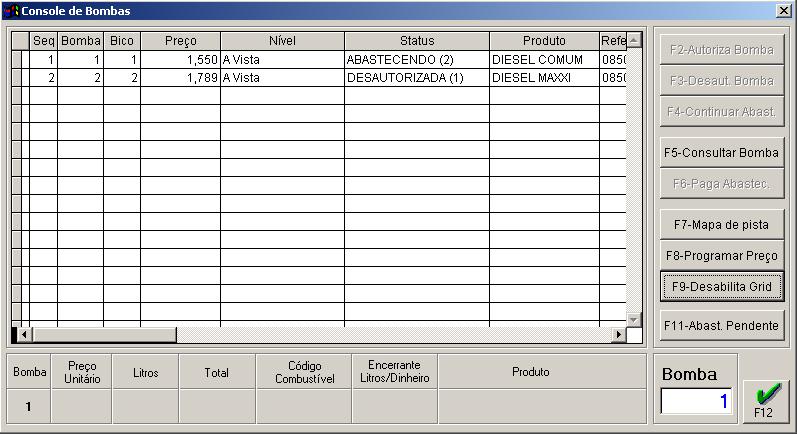This screenshot has height=434, width=797.
Task: Click the Código Combustível header
Action: pyautogui.click(x=304, y=372)
